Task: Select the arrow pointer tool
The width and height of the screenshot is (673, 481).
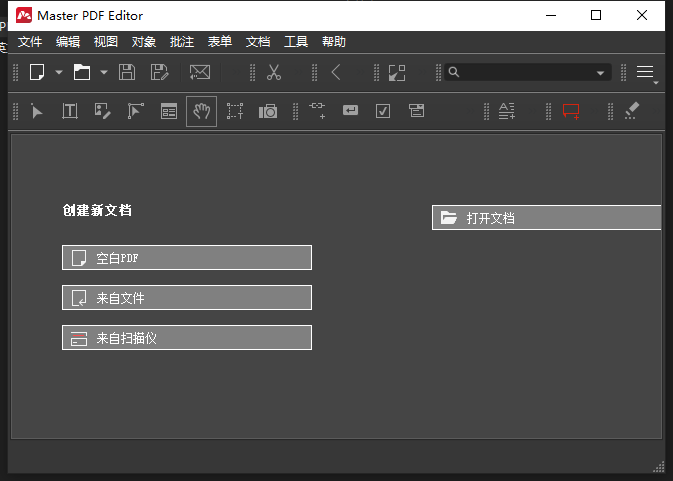Action: click(37, 112)
